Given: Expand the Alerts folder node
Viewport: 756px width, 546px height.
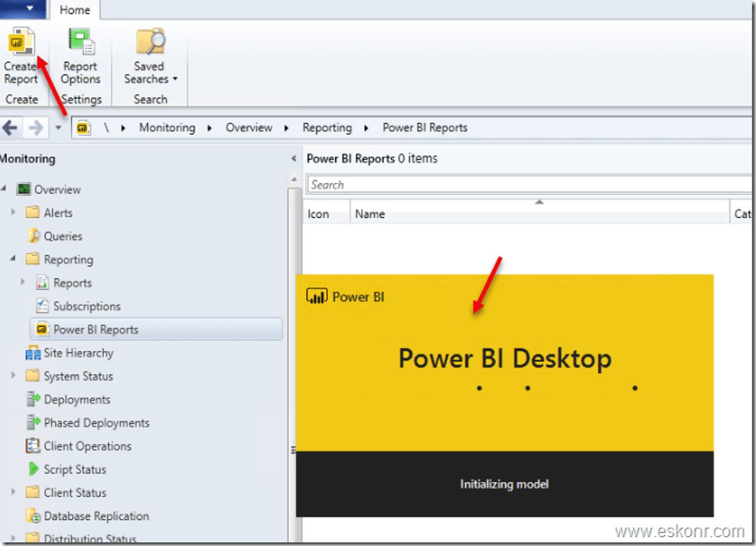Looking at the screenshot, I should click(14, 212).
